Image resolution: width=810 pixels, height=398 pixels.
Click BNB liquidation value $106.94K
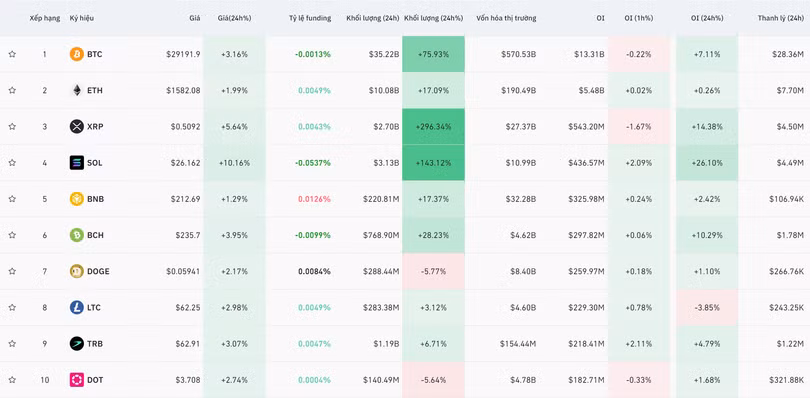click(785, 199)
